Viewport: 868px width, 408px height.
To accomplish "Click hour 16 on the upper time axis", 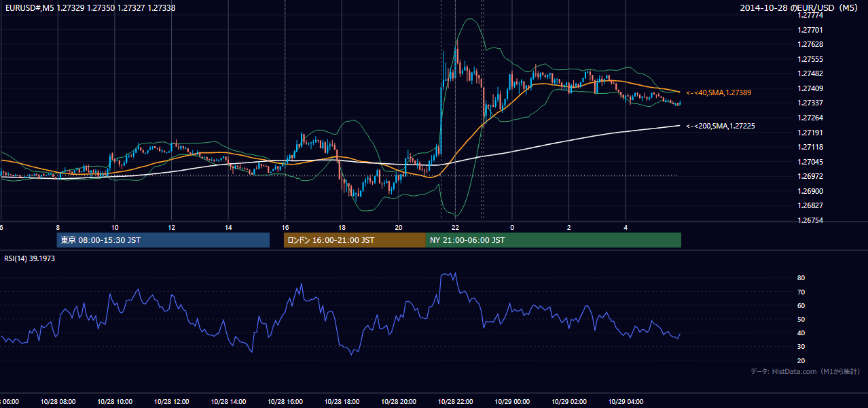I will tap(285, 227).
